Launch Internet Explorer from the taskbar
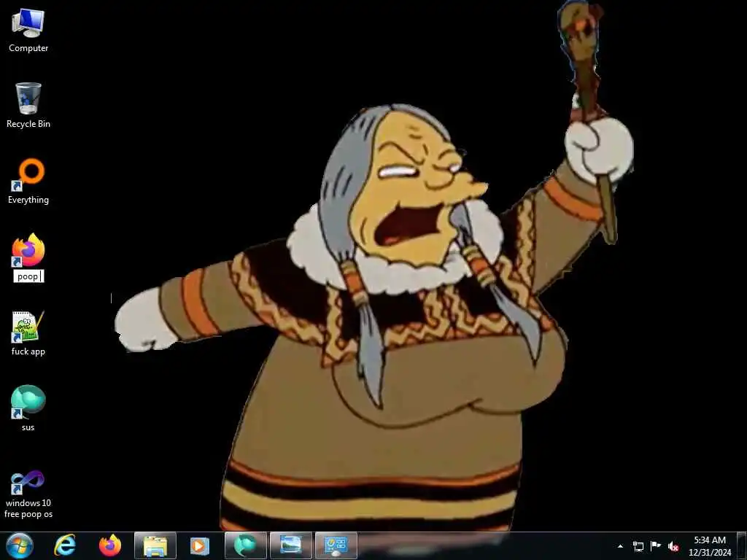 click(65, 545)
